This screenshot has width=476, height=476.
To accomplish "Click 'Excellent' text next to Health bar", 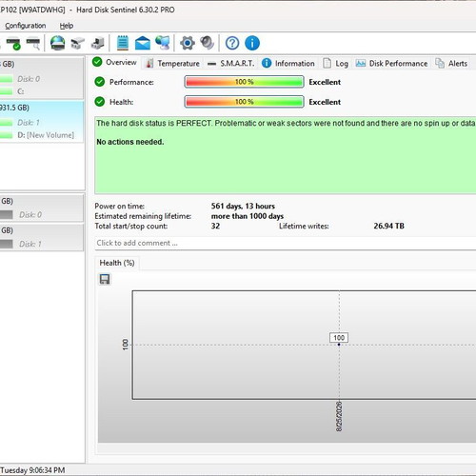I will point(325,102).
